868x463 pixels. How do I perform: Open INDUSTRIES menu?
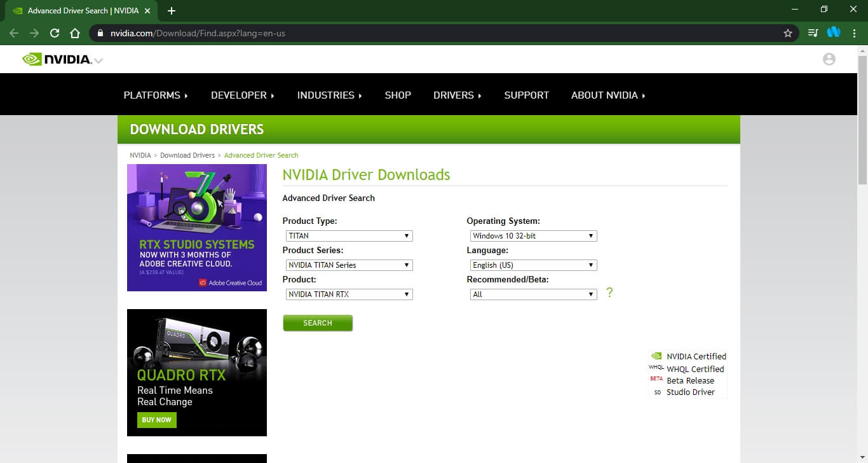click(329, 95)
